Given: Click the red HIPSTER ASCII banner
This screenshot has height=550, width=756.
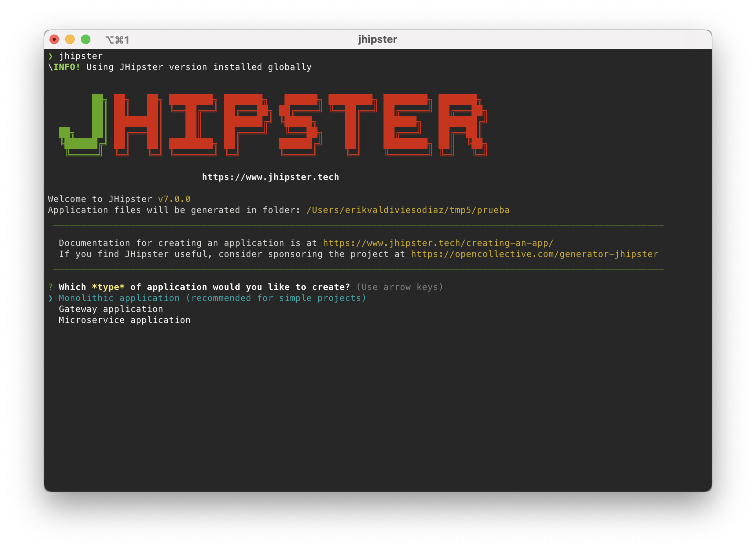Looking at the screenshot, I should tap(301, 125).
